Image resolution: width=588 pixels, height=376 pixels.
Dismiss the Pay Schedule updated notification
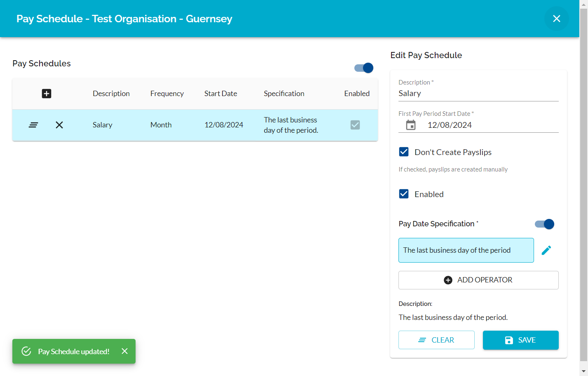[125, 351]
